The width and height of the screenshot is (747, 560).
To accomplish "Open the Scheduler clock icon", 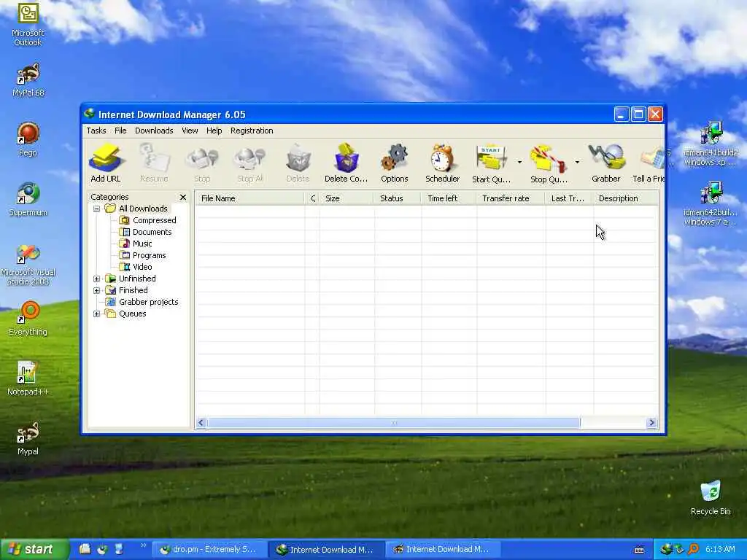I will (443, 163).
